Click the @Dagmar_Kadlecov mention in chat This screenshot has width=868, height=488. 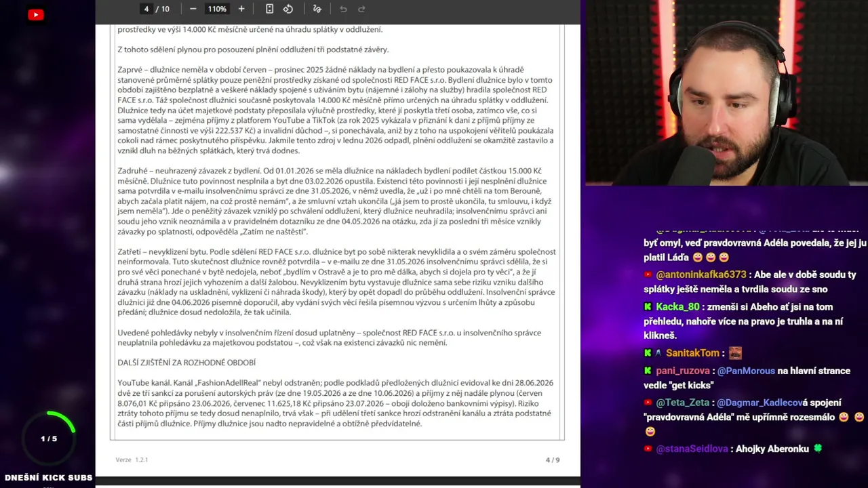point(759,403)
